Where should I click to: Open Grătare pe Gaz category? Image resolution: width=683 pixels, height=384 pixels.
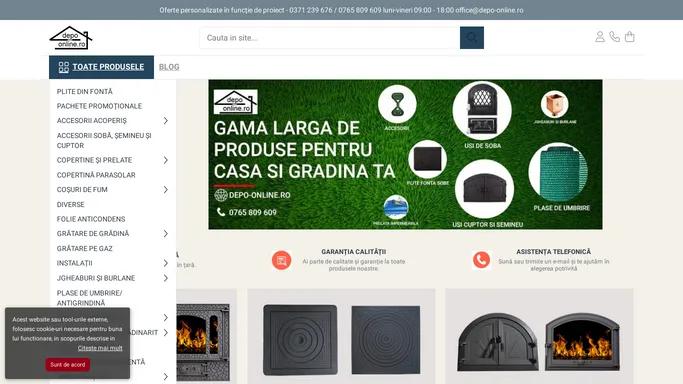tap(85, 248)
